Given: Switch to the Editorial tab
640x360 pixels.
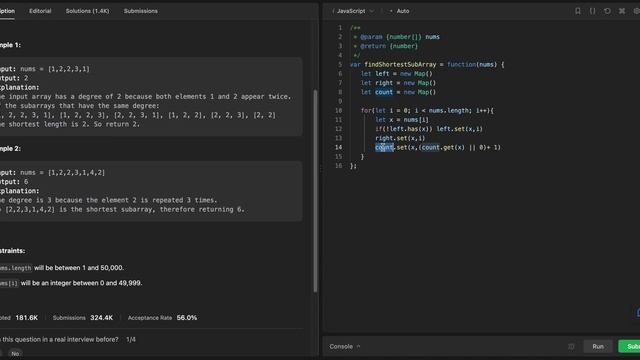Looking at the screenshot, I should pyautogui.click(x=40, y=11).
